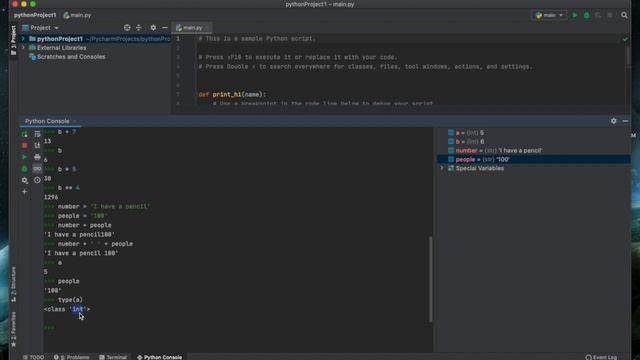This screenshot has width=640, height=360.
Task: Locate file using the Project panel target icon
Action: click(x=127, y=28)
